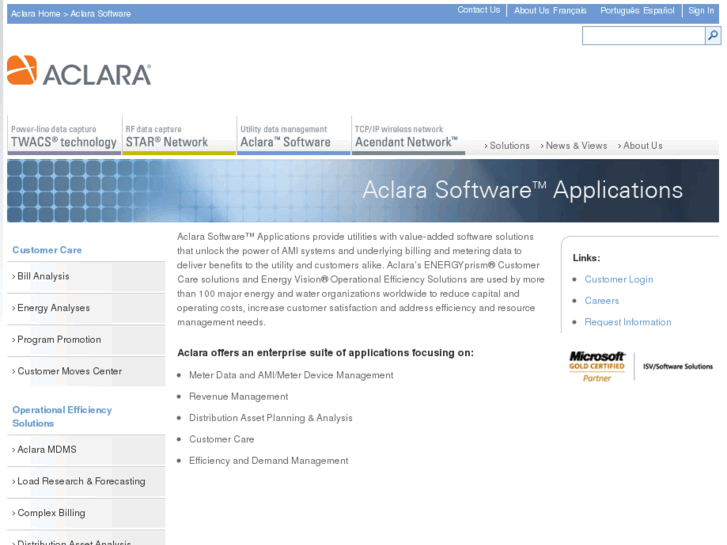Click the Sign In link
The height and width of the screenshot is (545, 727).
(701, 11)
